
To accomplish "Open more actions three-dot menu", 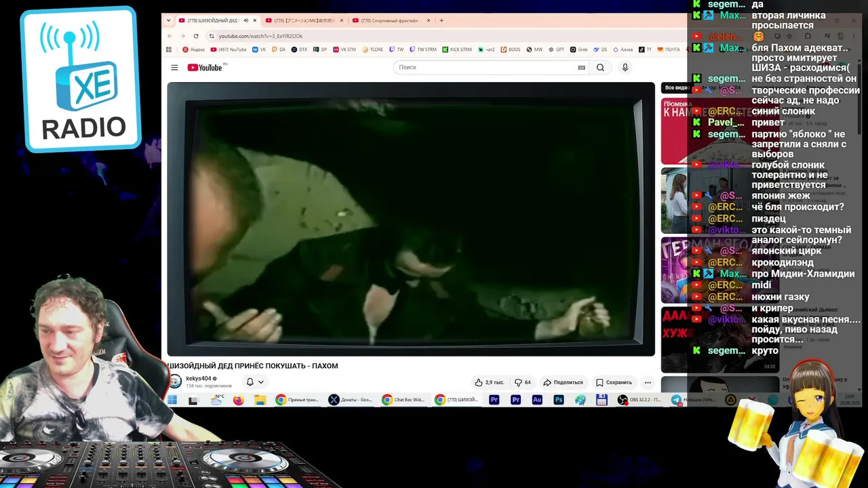I will coord(648,382).
